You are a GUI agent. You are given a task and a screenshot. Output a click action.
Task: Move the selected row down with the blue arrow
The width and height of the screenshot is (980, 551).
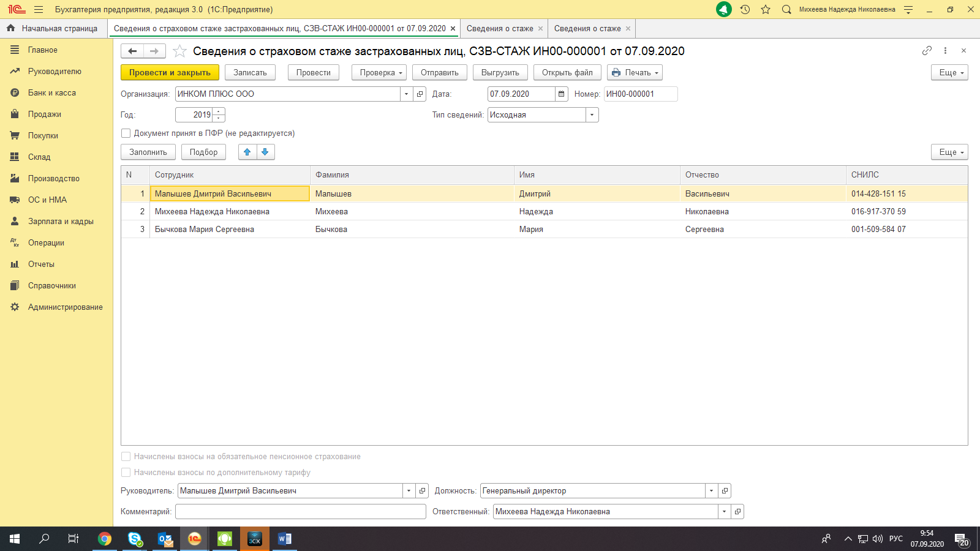coord(265,152)
